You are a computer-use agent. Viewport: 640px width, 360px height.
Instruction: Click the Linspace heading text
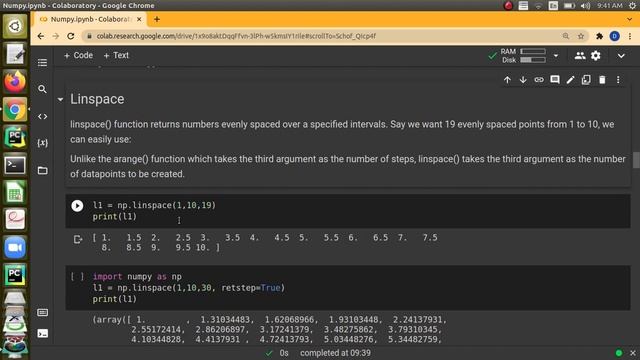pyautogui.click(x=97, y=99)
